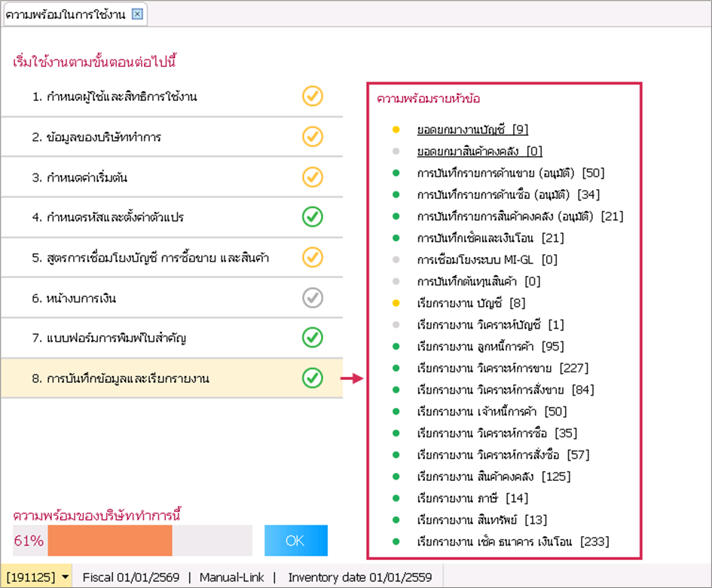The image size is (712, 588).
Task: Click the gray checkmark icon for step 6
Action: click(x=313, y=298)
